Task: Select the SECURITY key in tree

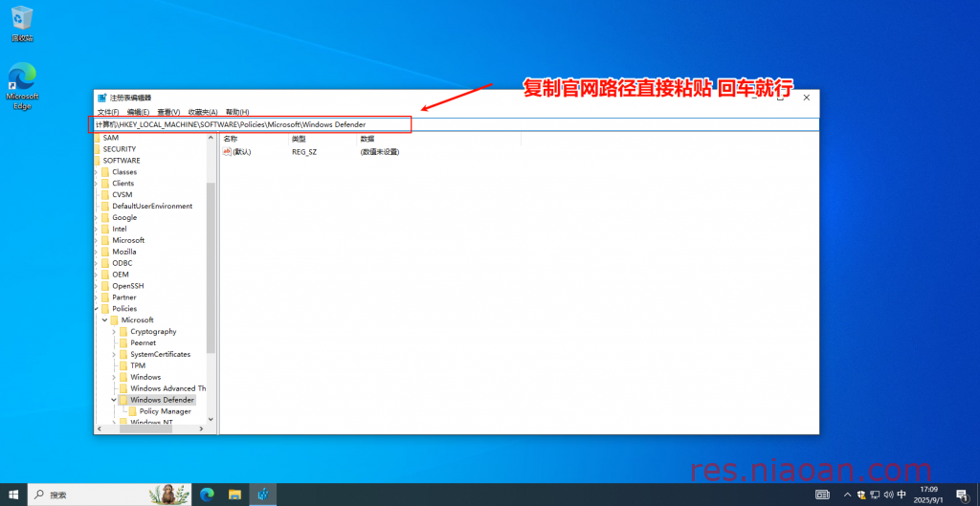Action: pyautogui.click(x=120, y=149)
